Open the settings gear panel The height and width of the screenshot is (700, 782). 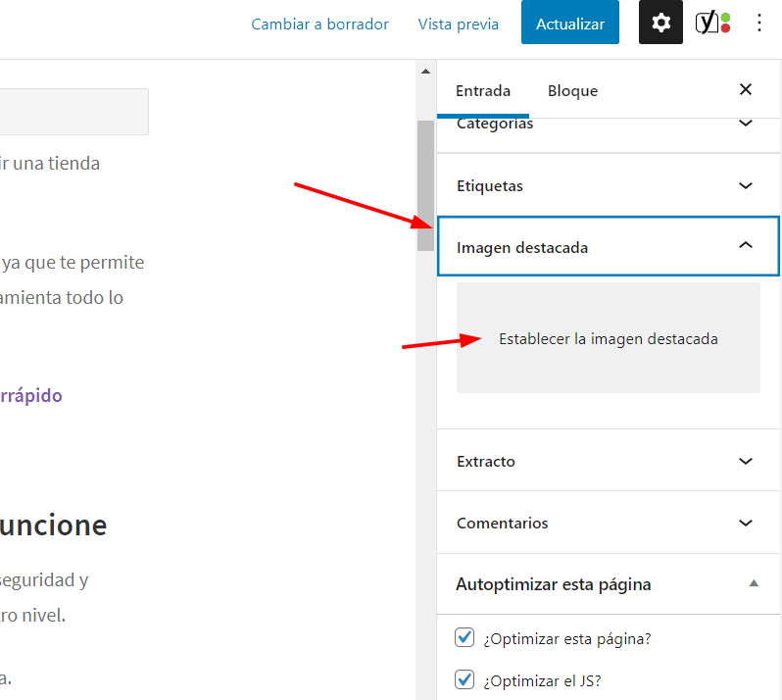pyautogui.click(x=660, y=23)
